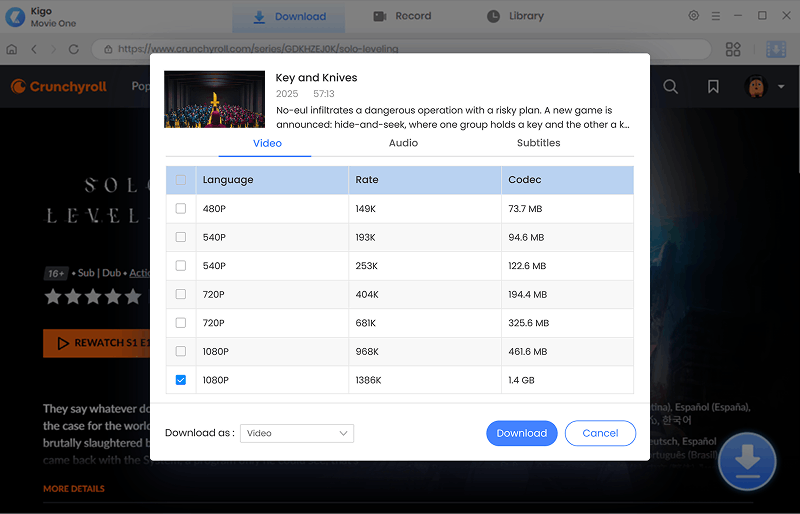800x514 pixels.
Task: Open the Library tab in top bar
Action: pyautogui.click(x=515, y=16)
